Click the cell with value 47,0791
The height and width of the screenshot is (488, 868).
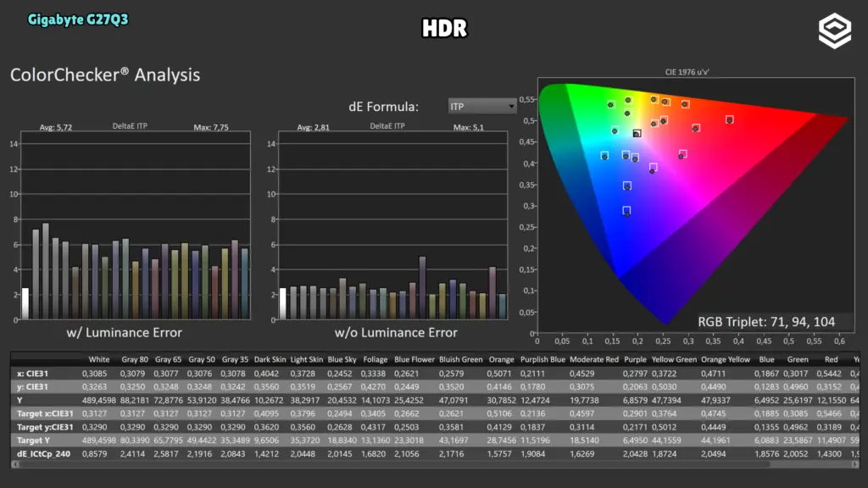click(453, 400)
